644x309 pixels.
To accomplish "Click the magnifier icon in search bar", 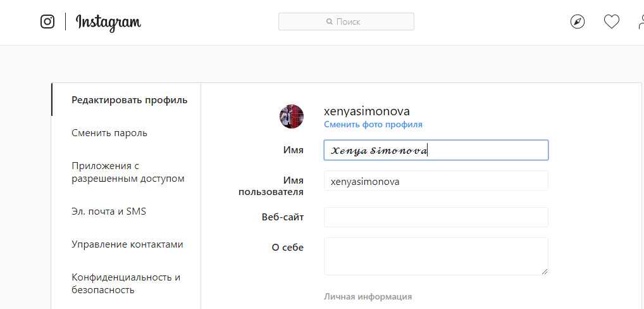I will tap(329, 22).
